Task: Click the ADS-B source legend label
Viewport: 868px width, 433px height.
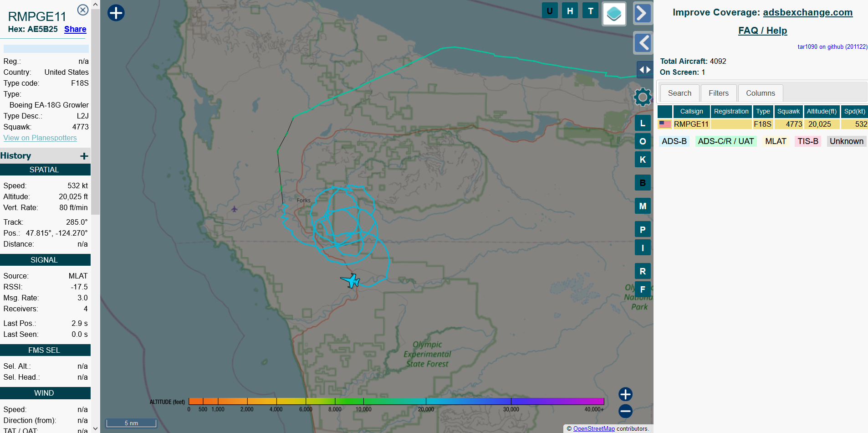Action: point(674,141)
